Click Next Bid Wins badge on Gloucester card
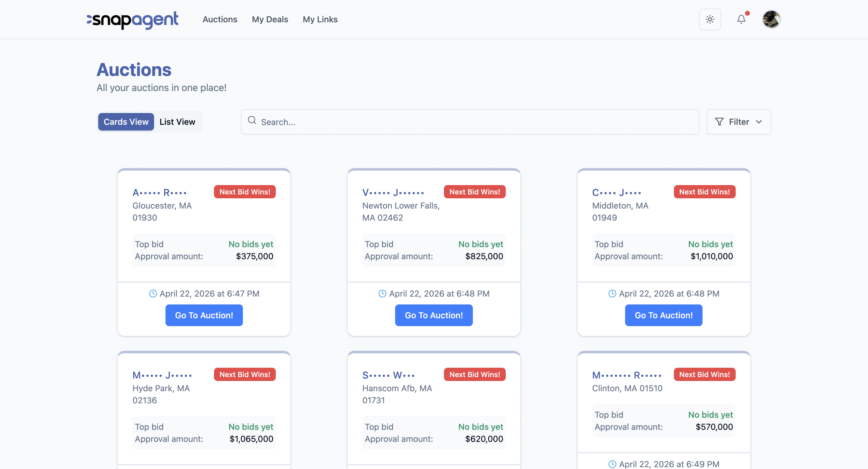The height and width of the screenshot is (469, 868). (x=245, y=192)
